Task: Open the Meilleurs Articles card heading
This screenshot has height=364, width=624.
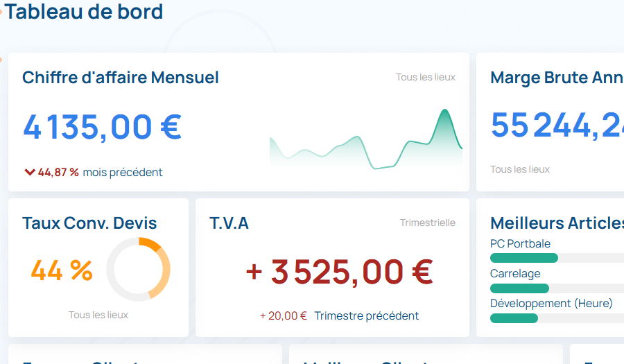Action: click(557, 223)
